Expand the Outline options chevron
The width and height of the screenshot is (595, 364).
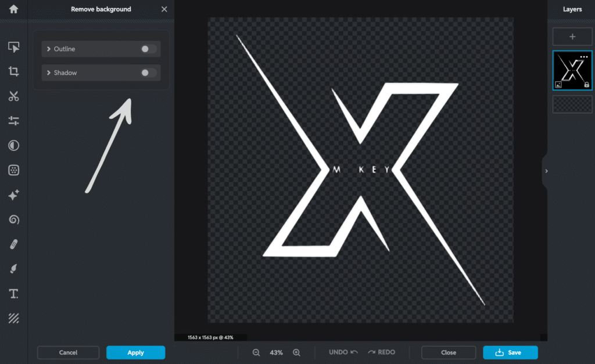(49, 49)
